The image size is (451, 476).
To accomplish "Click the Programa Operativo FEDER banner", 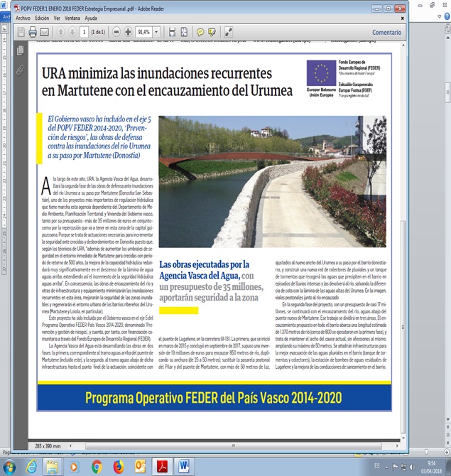I will 214,398.
